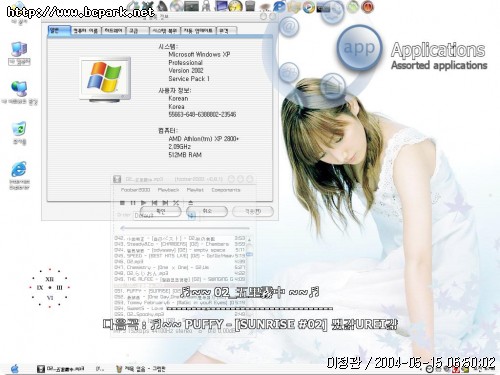Click the 확인 button in System Properties
This screenshot has height=375, width=500.
(x=160, y=211)
